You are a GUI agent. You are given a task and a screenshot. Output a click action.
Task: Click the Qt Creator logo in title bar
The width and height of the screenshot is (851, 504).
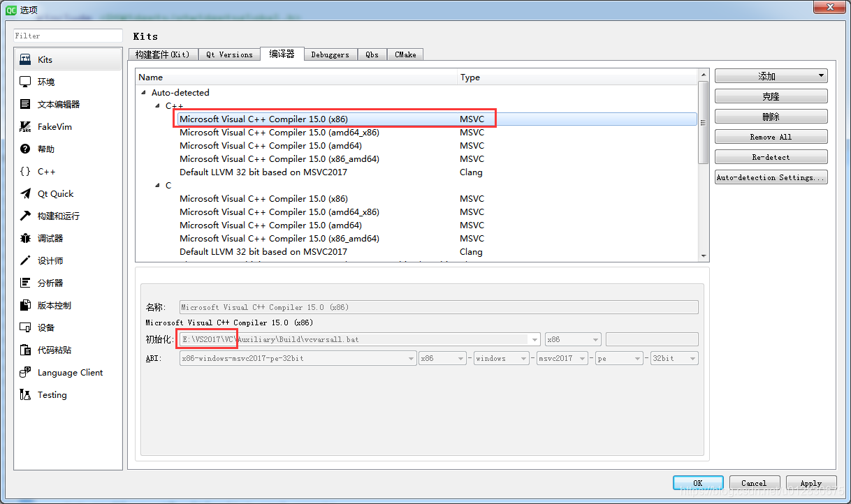(11, 9)
